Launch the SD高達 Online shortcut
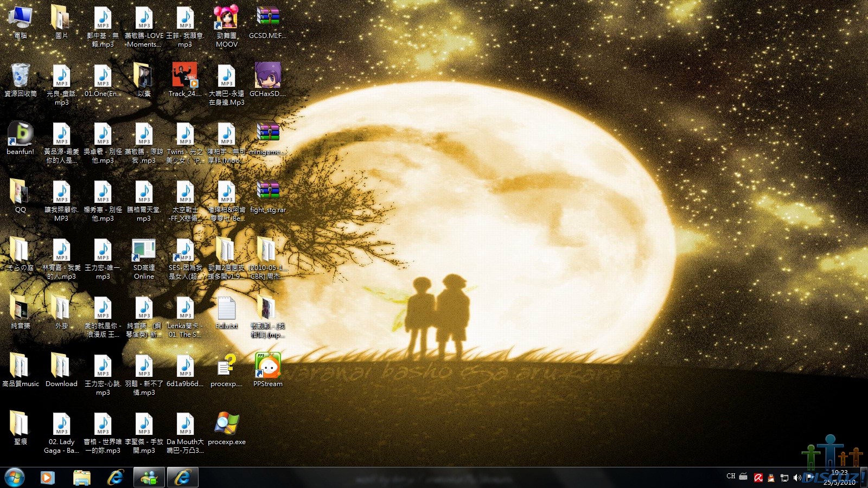868x488 pixels. [x=144, y=259]
